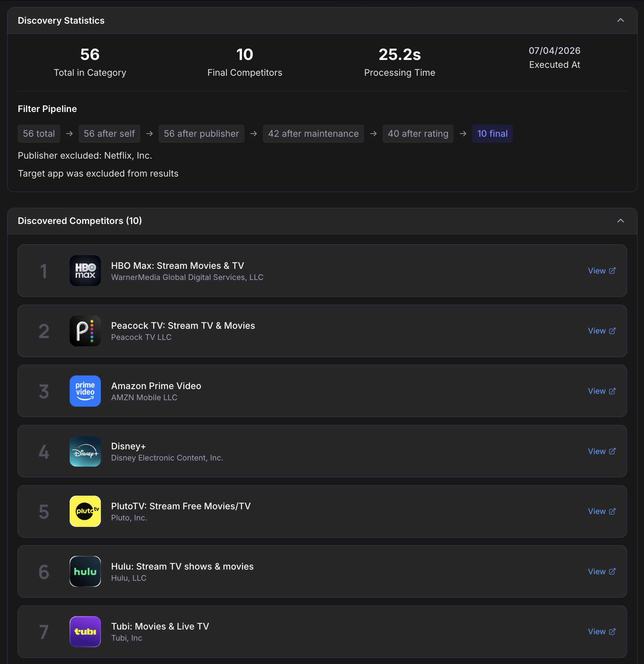Click 'Peacock TV: Stream TV & Movies' title
Screen dimensions: 644x664
tap(183, 326)
